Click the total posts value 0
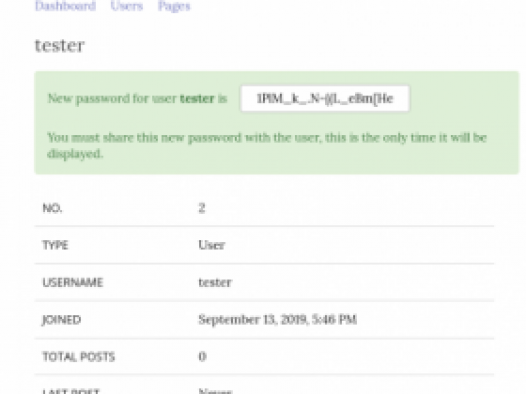The width and height of the screenshot is (526, 394). pos(202,356)
